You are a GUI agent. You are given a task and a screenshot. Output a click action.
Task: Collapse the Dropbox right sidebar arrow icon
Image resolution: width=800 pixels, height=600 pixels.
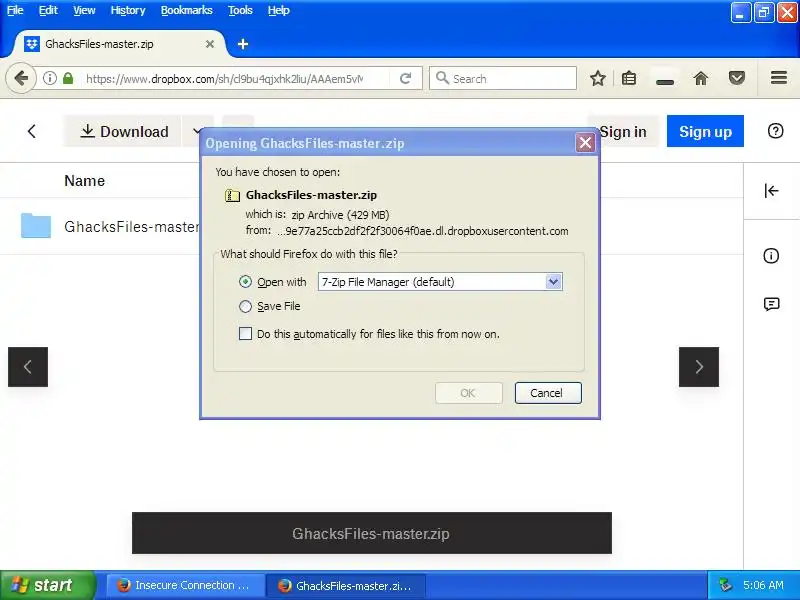pos(771,191)
